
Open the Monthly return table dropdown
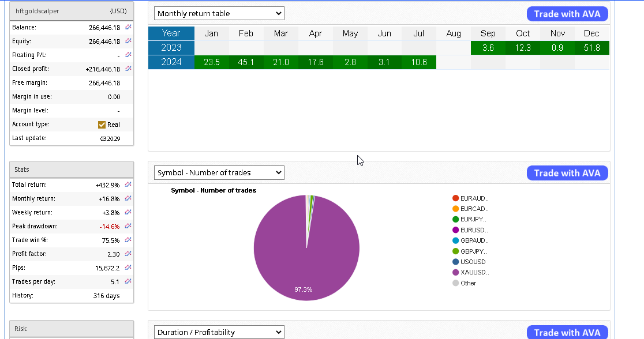point(219,13)
